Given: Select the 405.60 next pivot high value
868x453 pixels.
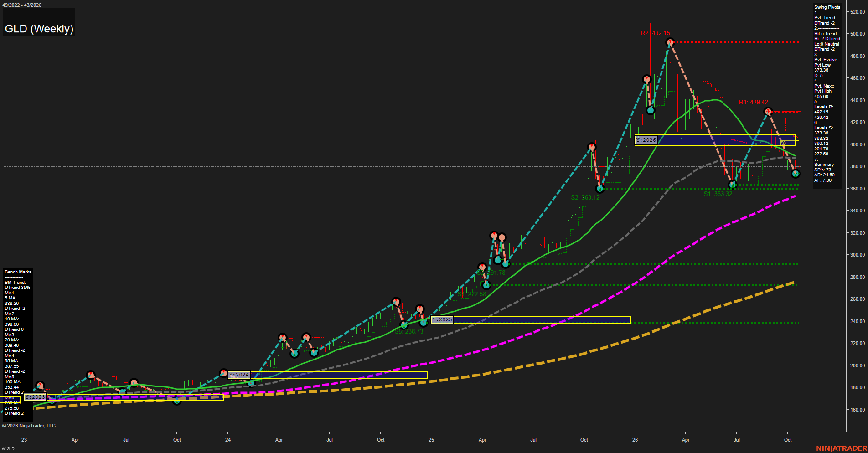Looking at the screenshot, I should tap(821, 97).
